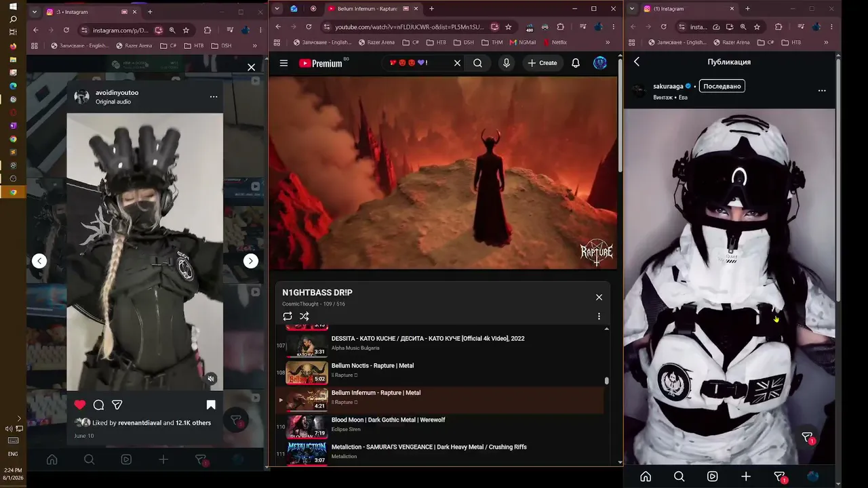The image size is (868, 488).
Task: Like the avoidinyoutoo post with the heart icon
Action: coord(80,405)
